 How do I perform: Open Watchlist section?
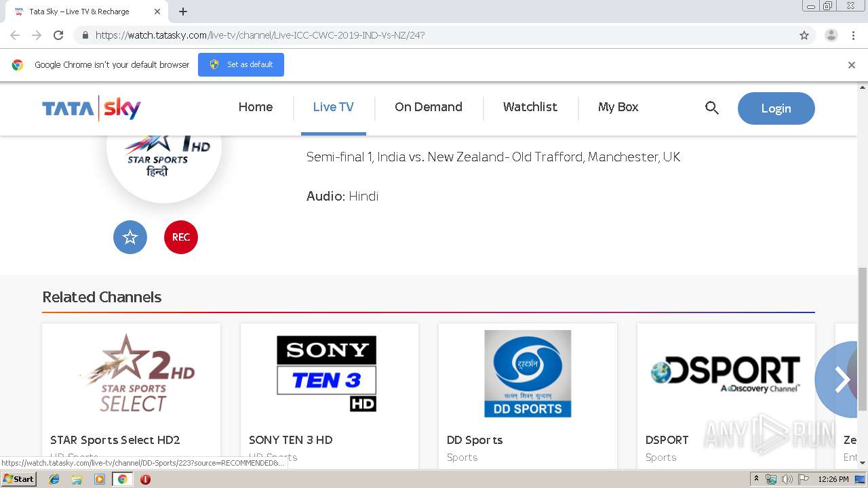click(x=530, y=107)
